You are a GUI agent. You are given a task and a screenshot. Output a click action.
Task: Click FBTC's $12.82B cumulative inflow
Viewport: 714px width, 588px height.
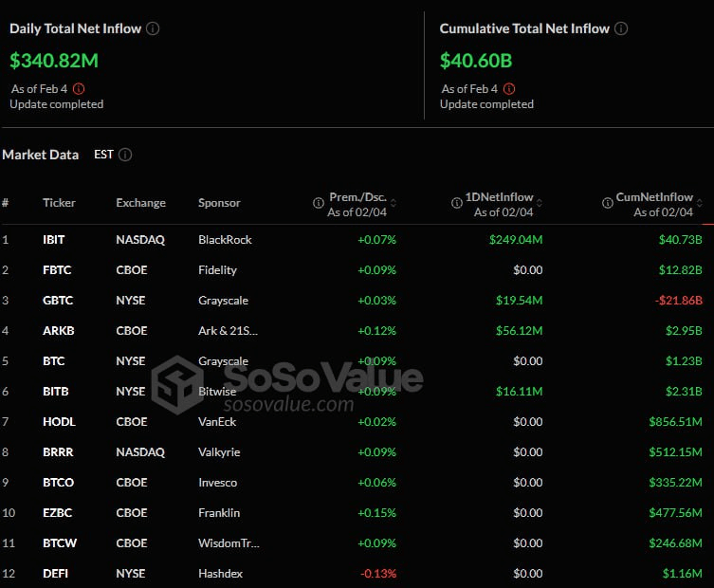tap(680, 270)
